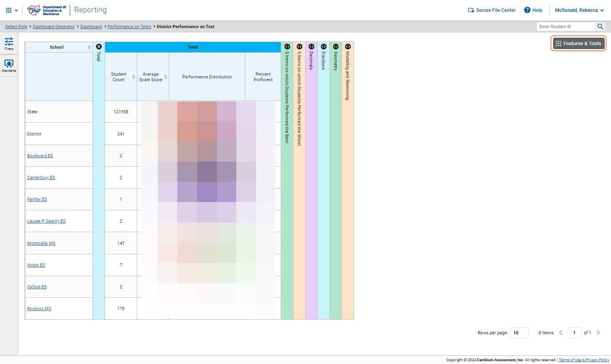
Task: Open the Roxboro MS school report
Action: (39, 309)
